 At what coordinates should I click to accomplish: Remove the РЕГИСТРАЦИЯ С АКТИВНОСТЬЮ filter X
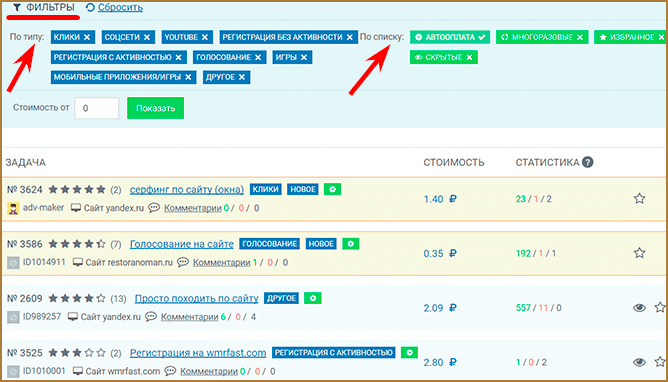click(x=179, y=57)
